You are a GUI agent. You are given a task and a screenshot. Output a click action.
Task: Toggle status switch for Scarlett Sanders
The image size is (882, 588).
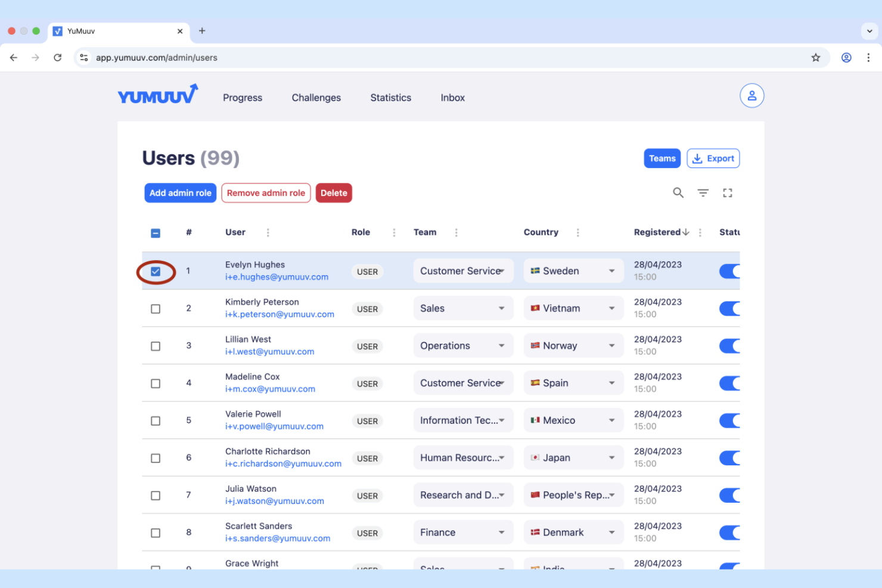pos(730,533)
